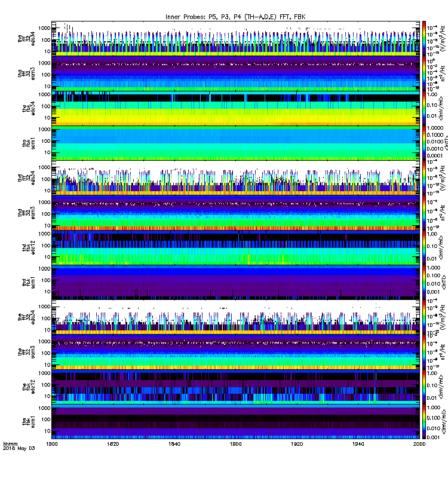Image resolution: width=448 pixels, height=478 pixels.
Task: Select the 'tha fff 32 scm3' panel label
Action: (26, 73)
